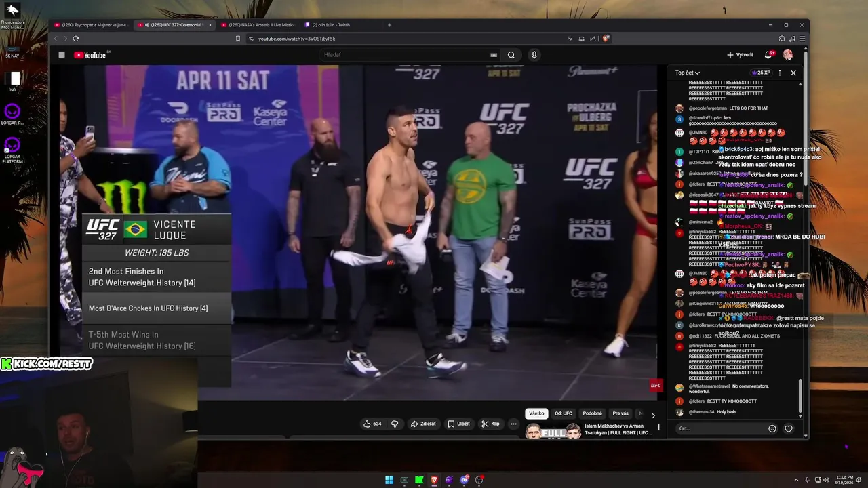Open options menu for Islam Makhachev video

[658, 427]
